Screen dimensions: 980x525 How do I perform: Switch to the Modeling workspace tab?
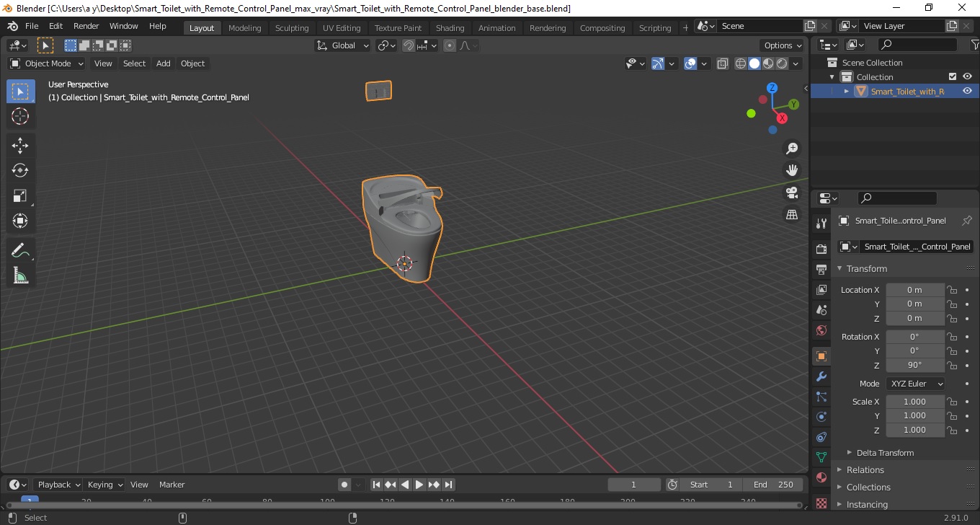(x=245, y=28)
